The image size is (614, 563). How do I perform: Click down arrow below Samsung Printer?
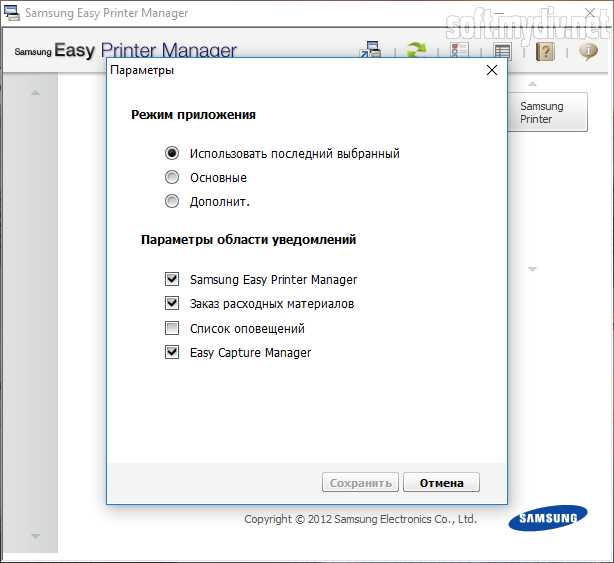click(x=532, y=269)
